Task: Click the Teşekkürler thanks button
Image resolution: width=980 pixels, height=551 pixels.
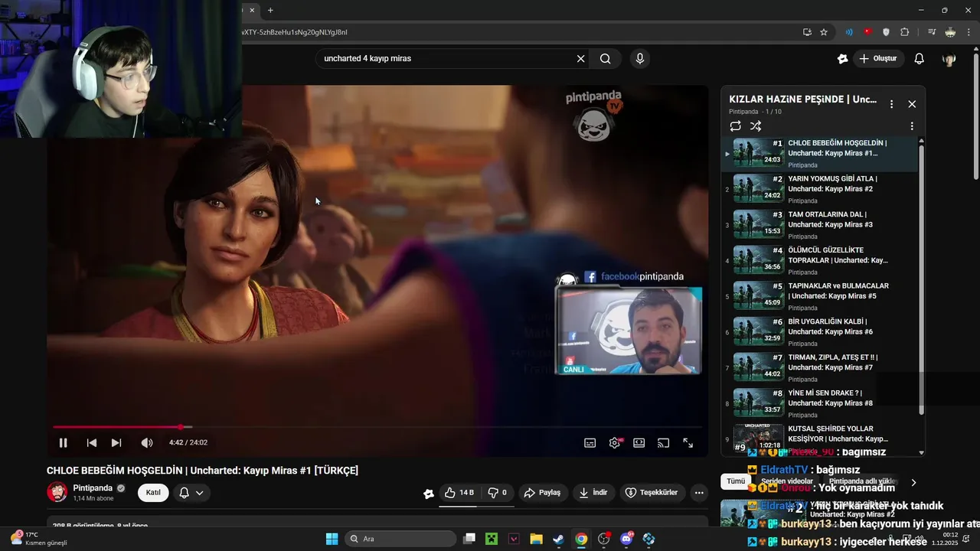Action: click(652, 493)
